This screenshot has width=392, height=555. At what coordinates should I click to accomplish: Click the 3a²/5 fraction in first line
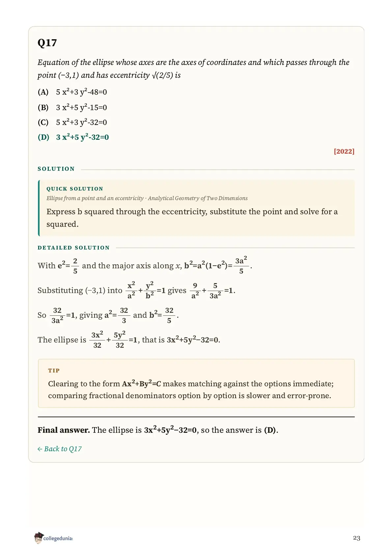click(241, 265)
